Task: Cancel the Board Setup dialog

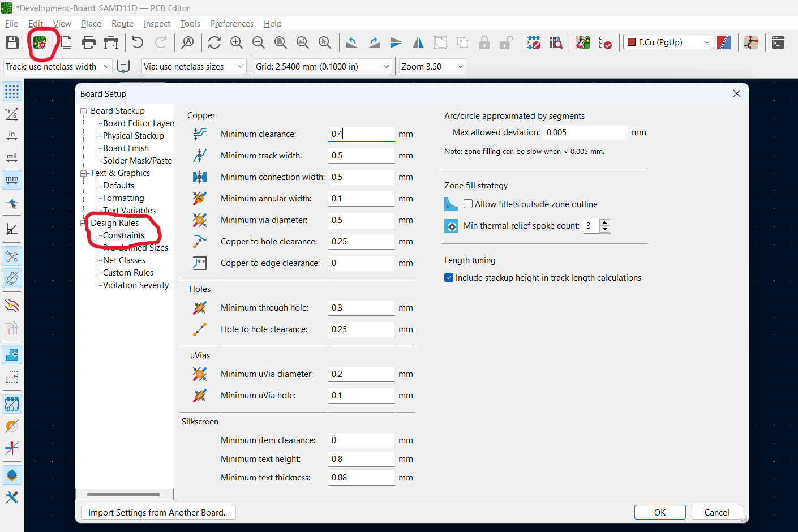Action: point(717,512)
